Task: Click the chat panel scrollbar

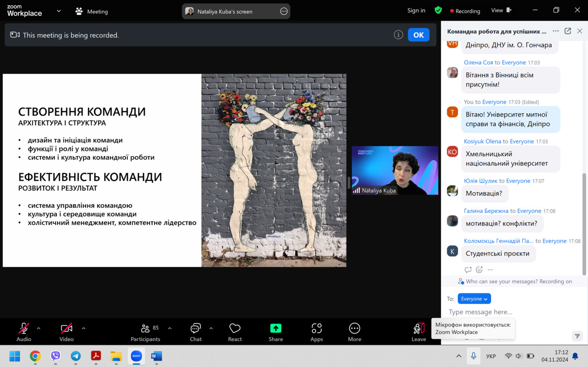Action: coord(584,225)
